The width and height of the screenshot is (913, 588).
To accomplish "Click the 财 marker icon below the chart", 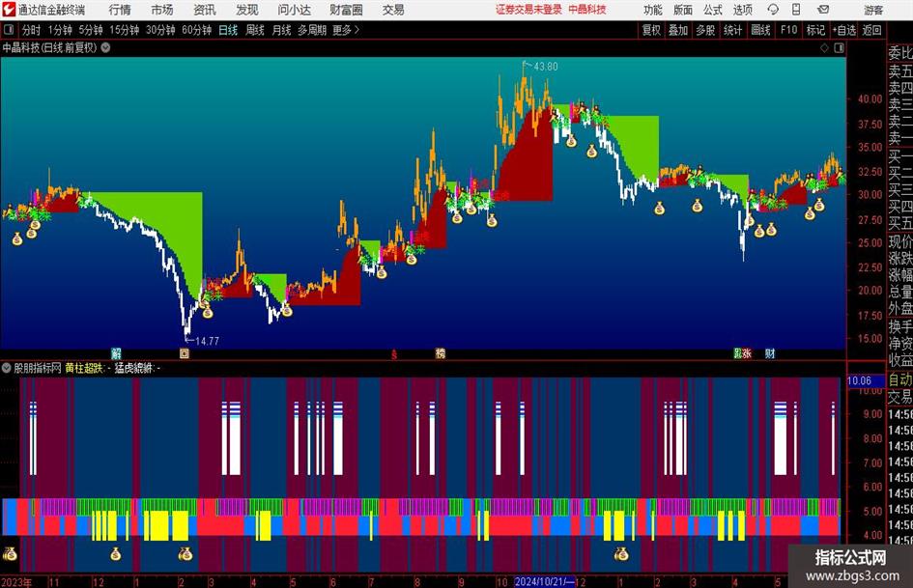I will click(770, 353).
